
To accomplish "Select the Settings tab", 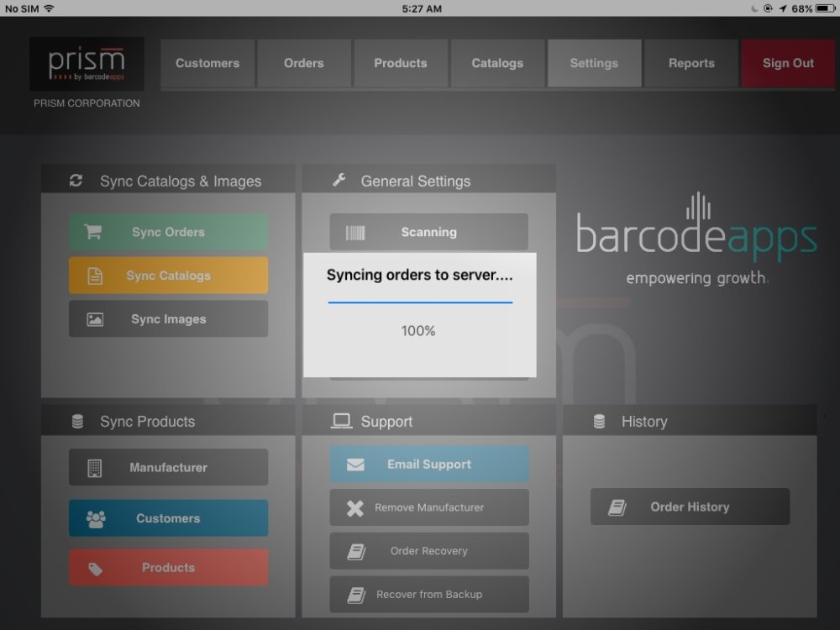I will (594, 63).
